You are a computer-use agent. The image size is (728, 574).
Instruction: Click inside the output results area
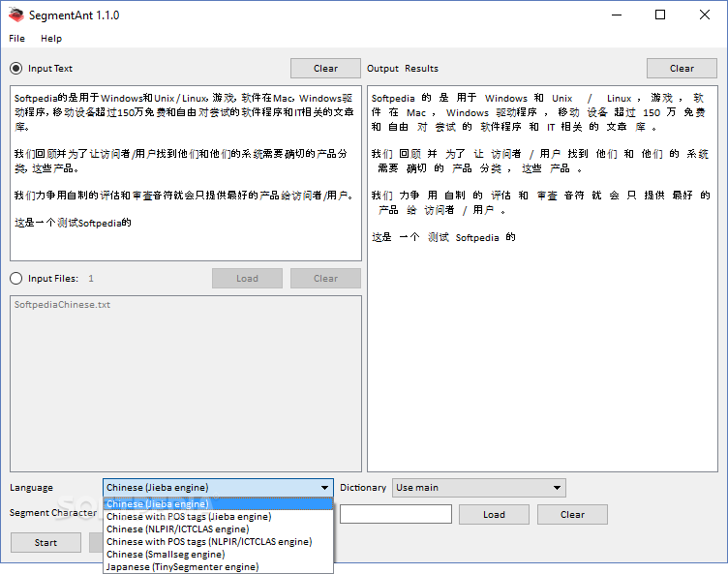coord(542,279)
